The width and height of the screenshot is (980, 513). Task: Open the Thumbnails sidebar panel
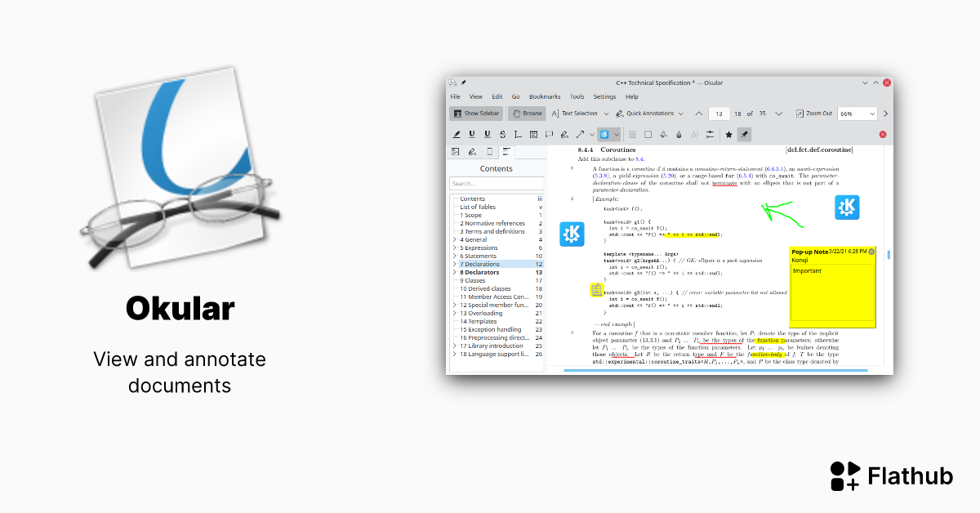[x=456, y=152]
